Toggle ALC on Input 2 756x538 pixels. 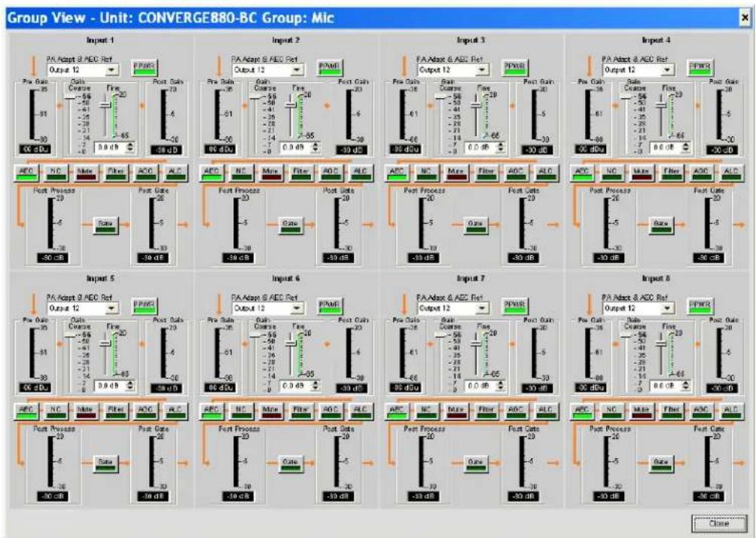(x=361, y=173)
